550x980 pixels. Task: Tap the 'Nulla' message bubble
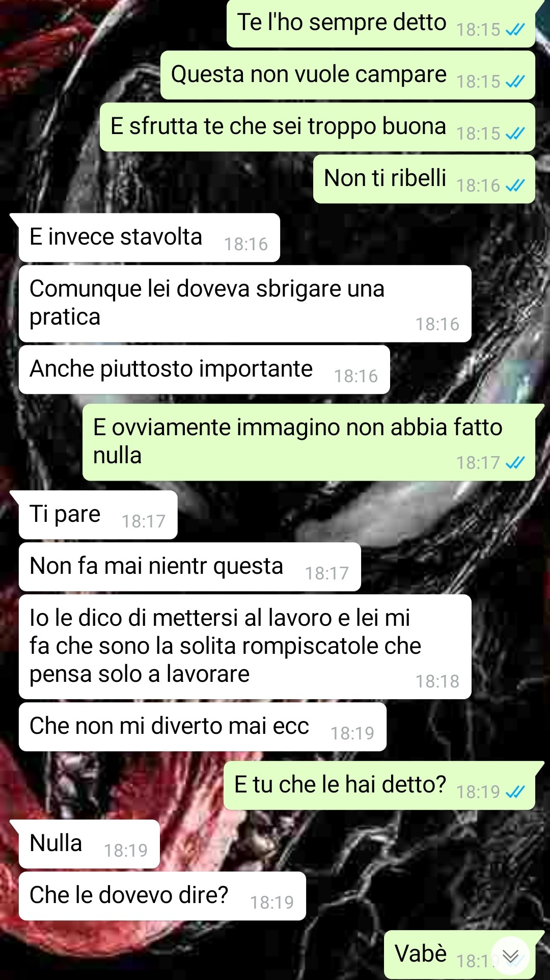(x=89, y=844)
